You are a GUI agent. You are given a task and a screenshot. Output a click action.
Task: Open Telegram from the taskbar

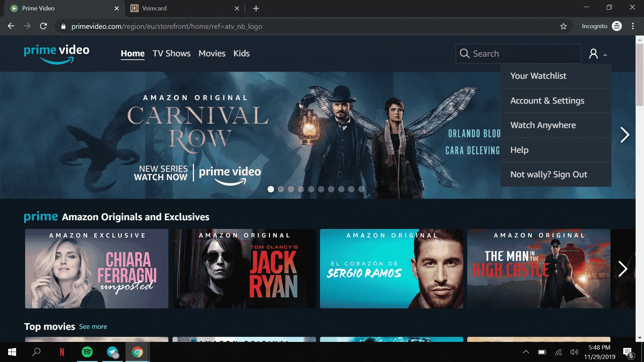pyautogui.click(x=113, y=352)
